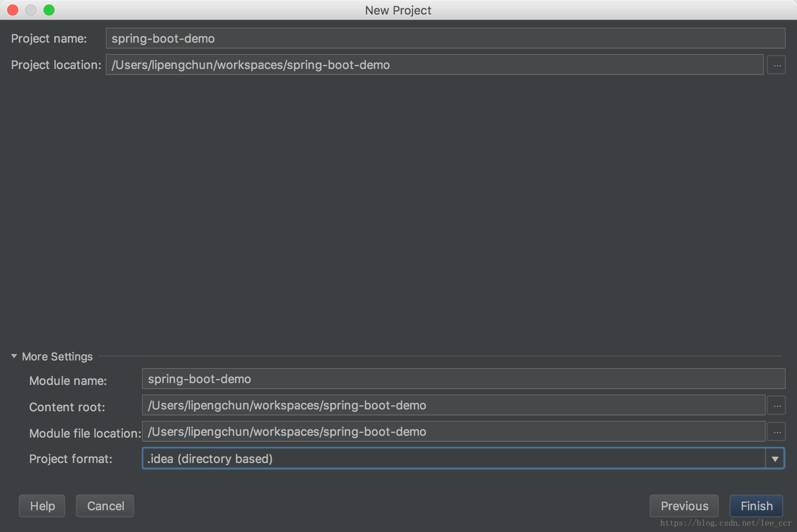Cancel the New Project dialog
Image resolution: width=797 pixels, height=532 pixels.
pyautogui.click(x=105, y=506)
